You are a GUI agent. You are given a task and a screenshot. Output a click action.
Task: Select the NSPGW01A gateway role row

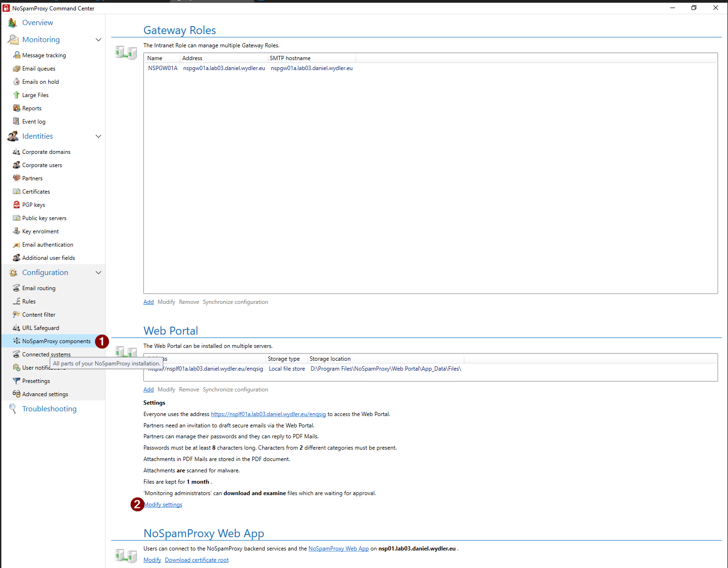pyautogui.click(x=162, y=68)
